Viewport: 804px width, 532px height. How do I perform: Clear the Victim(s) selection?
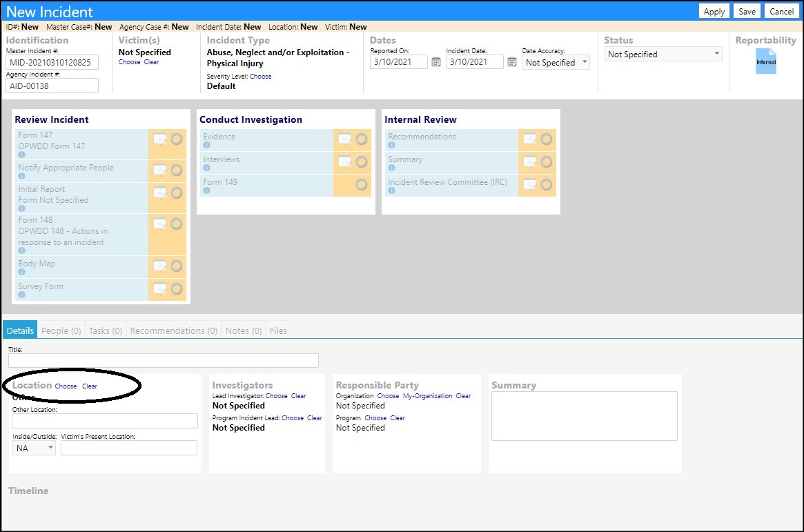151,62
